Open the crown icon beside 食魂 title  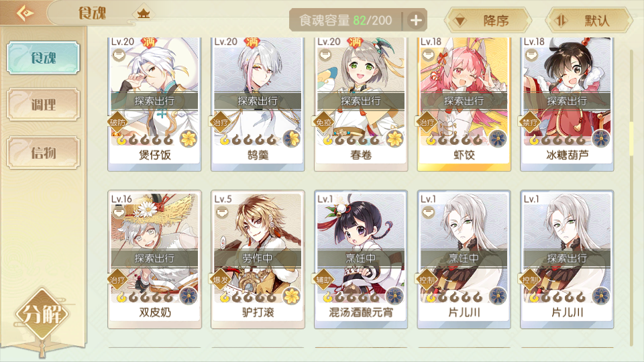tap(144, 14)
